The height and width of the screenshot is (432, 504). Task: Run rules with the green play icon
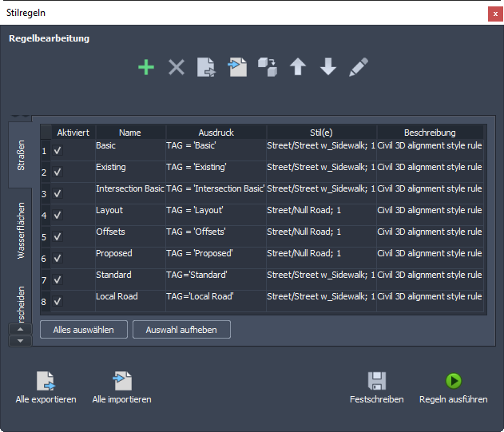pyautogui.click(x=454, y=381)
